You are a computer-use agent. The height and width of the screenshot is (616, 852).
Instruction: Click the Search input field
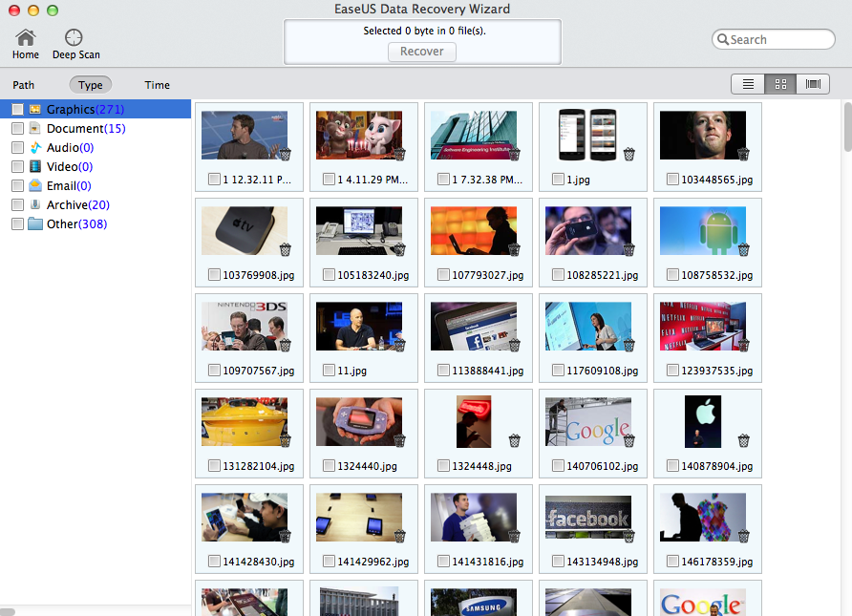point(774,39)
